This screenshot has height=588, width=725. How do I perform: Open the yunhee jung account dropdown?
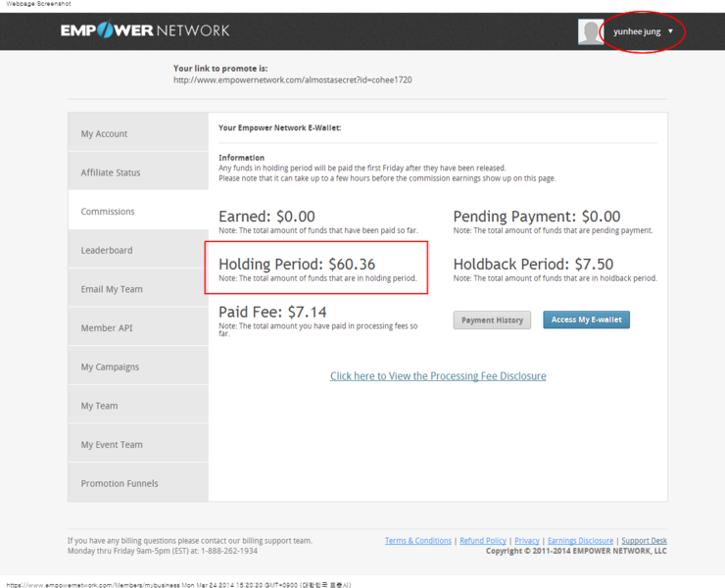click(643, 31)
